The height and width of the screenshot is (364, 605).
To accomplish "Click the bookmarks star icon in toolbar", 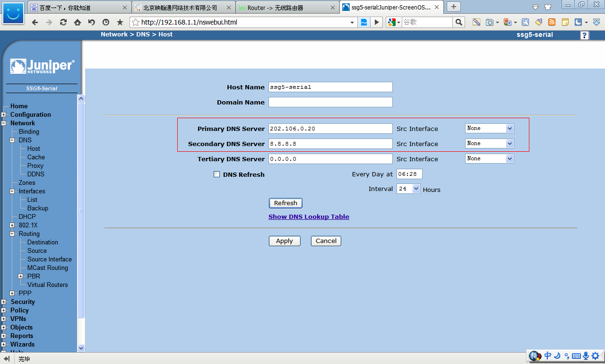I will pyautogui.click(x=120, y=22).
